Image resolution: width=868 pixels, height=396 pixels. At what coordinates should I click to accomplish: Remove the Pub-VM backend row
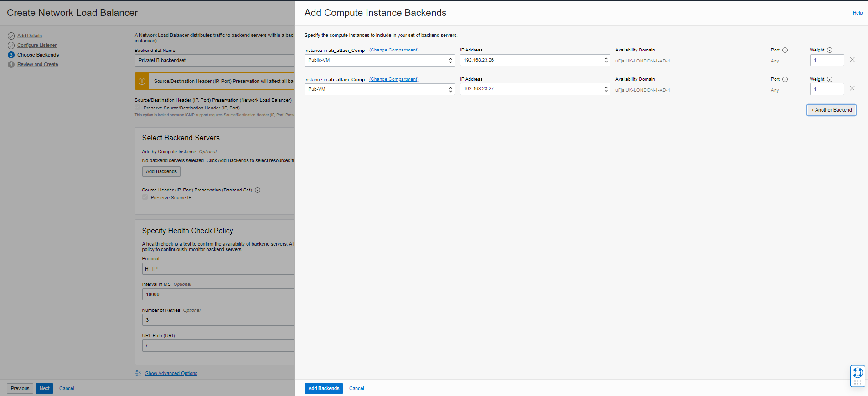[852, 88]
